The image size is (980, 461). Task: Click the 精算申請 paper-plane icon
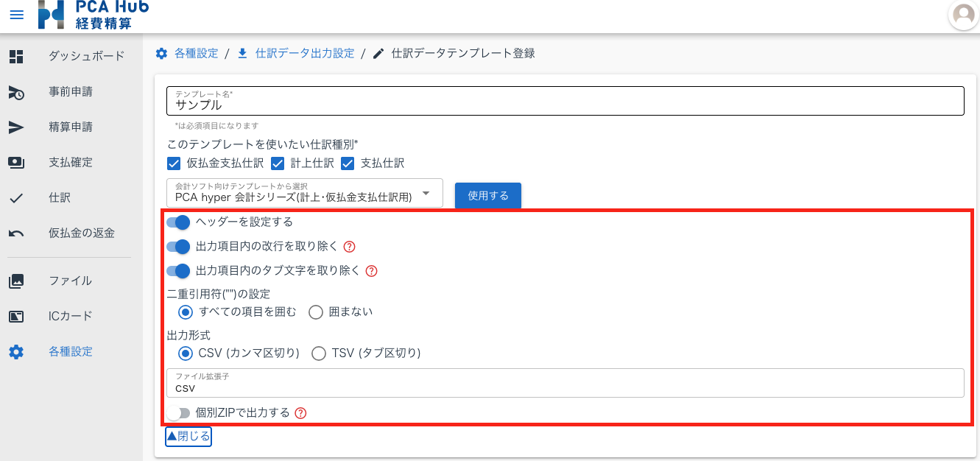point(16,127)
